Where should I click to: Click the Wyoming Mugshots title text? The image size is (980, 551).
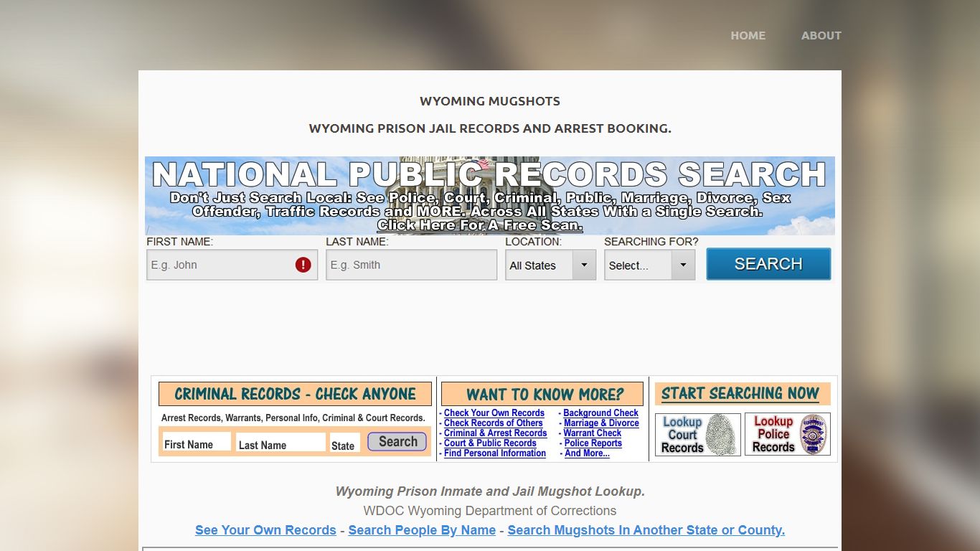coord(490,101)
